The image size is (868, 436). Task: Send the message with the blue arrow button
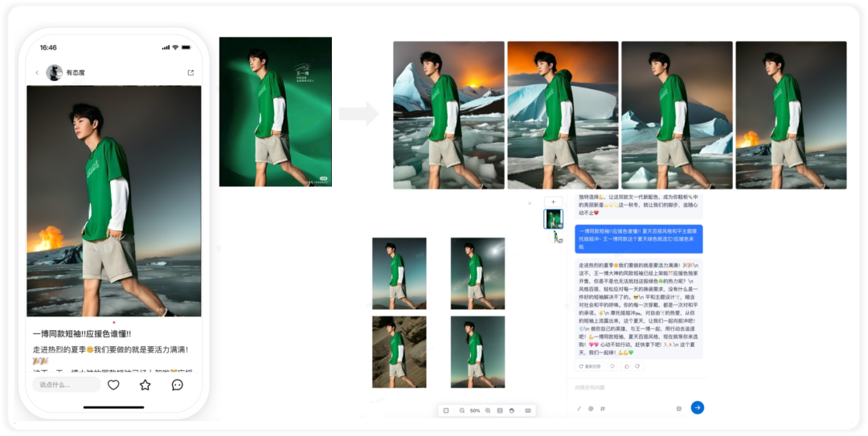[698, 408]
